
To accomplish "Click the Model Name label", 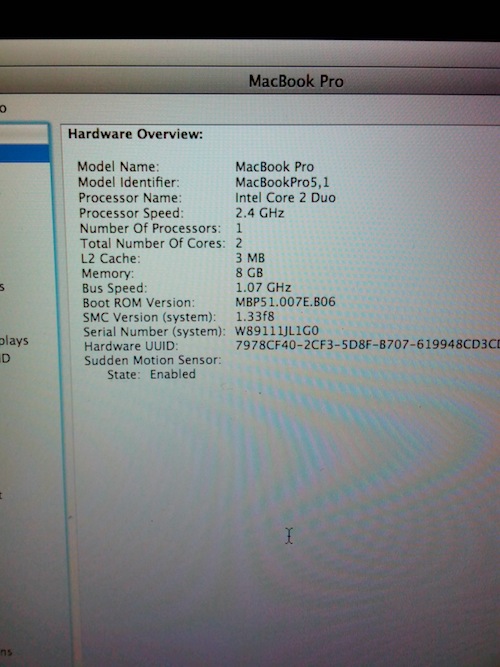I will (x=118, y=166).
